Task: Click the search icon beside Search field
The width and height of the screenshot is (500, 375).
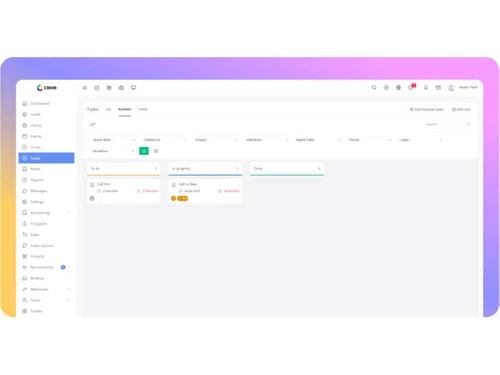Action: tap(468, 124)
